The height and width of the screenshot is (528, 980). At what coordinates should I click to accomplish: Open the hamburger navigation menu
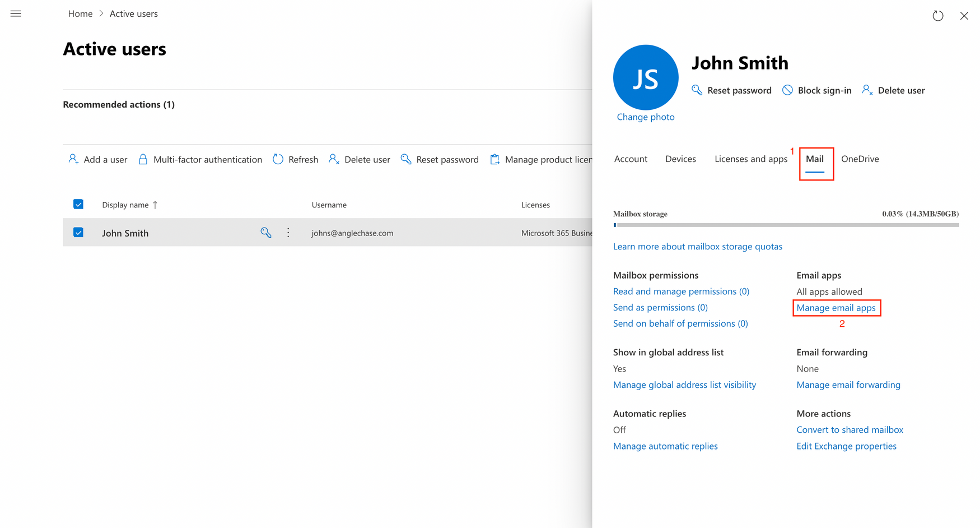(16, 13)
